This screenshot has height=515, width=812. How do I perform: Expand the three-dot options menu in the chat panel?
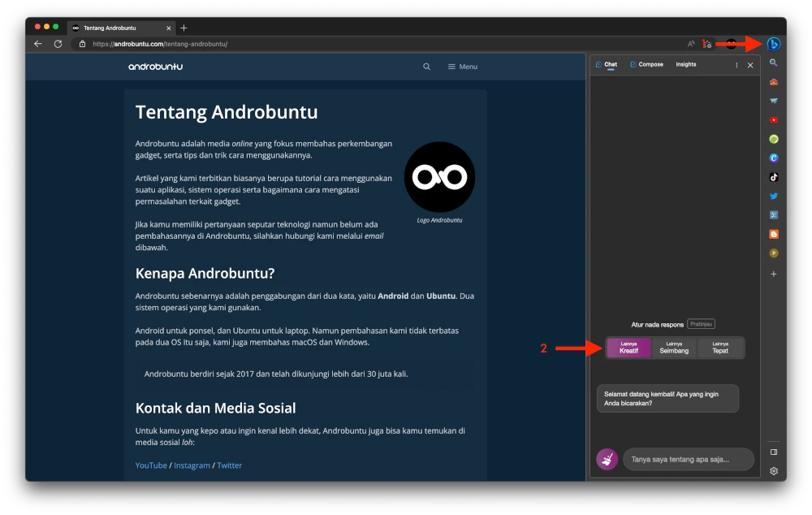coord(736,64)
